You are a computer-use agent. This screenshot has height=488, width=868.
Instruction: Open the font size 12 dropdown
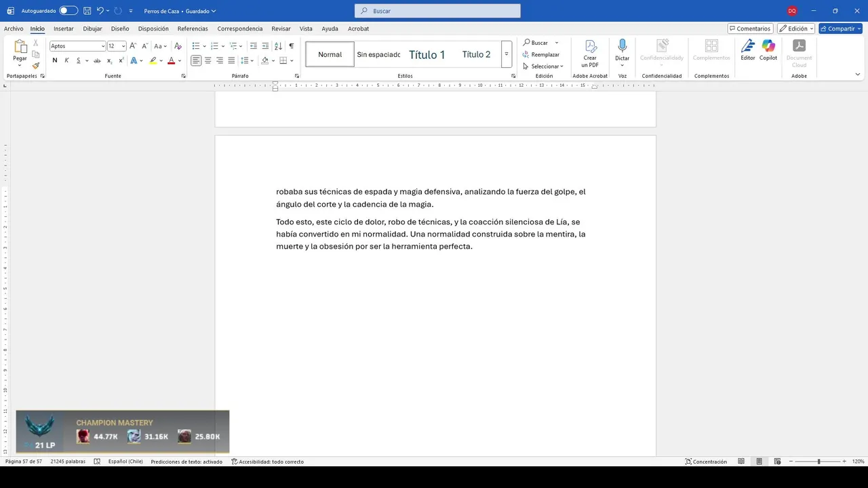[123, 46]
